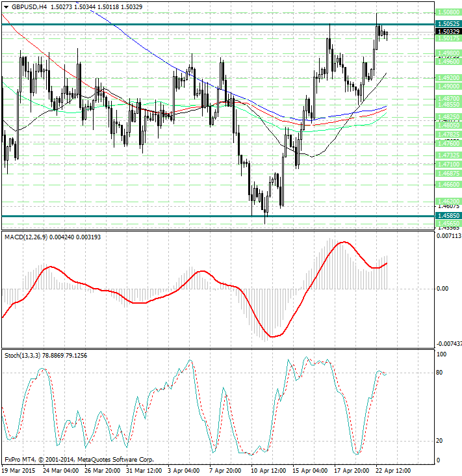The width and height of the screenshot is (462, 476).
Task: Select the current price tag 1.50329
Action: (448, 31)
